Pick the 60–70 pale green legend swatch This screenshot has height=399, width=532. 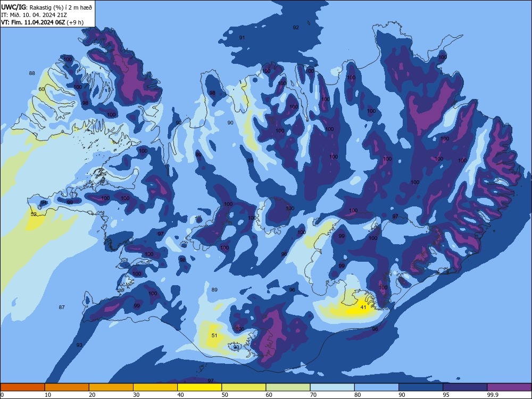(x=288, y=387)
